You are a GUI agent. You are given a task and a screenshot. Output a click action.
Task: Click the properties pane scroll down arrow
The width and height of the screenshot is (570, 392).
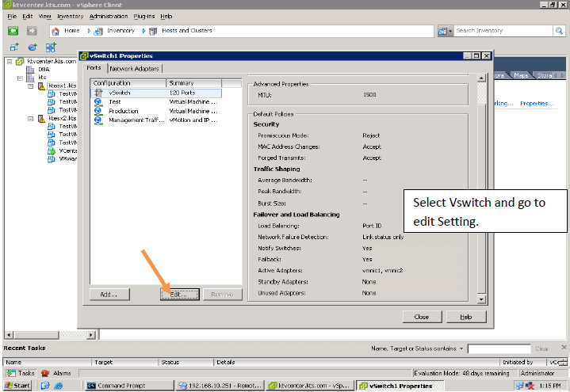point(481,299)
